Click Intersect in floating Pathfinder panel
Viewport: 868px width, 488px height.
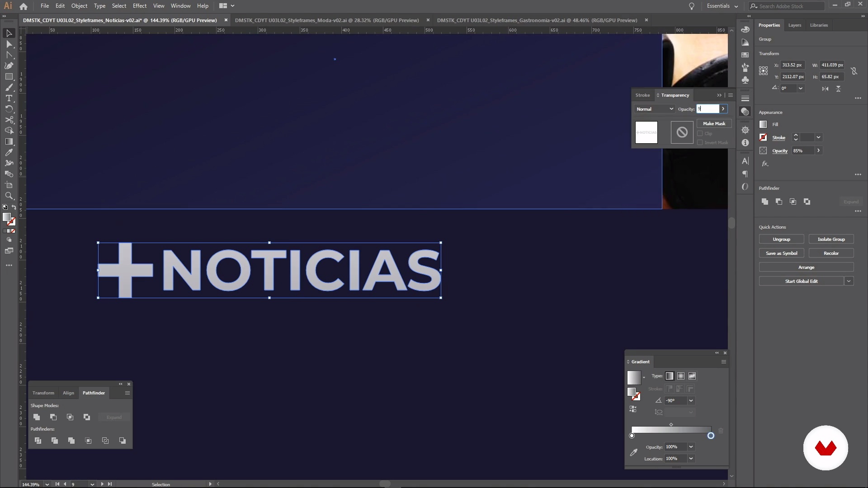click(x=70, y=417)
